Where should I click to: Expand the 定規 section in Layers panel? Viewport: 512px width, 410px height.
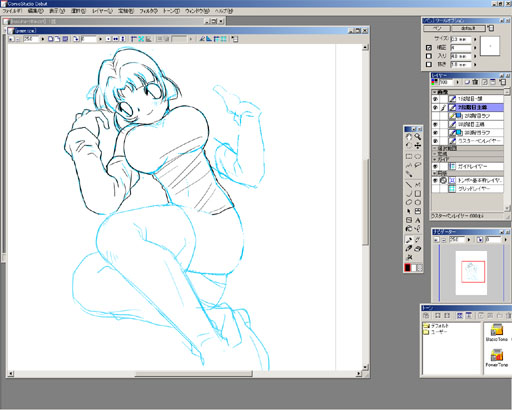(x=434, y=154)
